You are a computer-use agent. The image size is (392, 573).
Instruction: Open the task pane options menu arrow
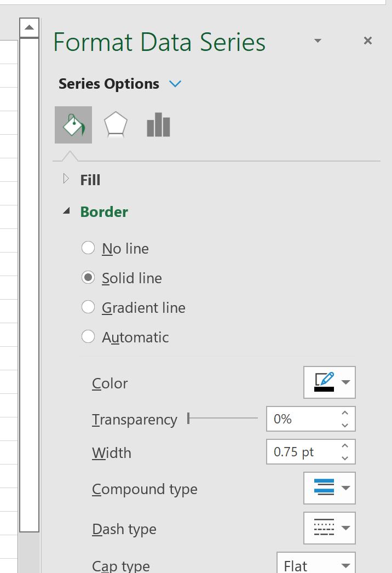pos(318,40)
